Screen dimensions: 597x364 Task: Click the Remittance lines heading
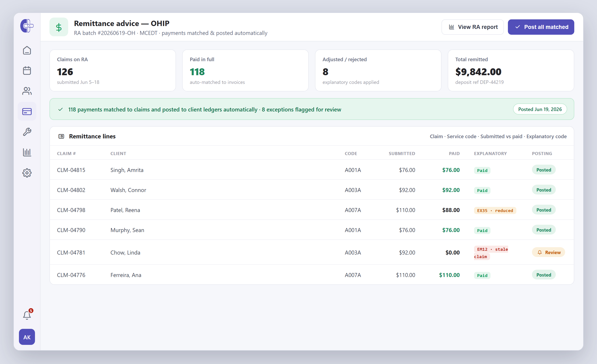[92, 136]
